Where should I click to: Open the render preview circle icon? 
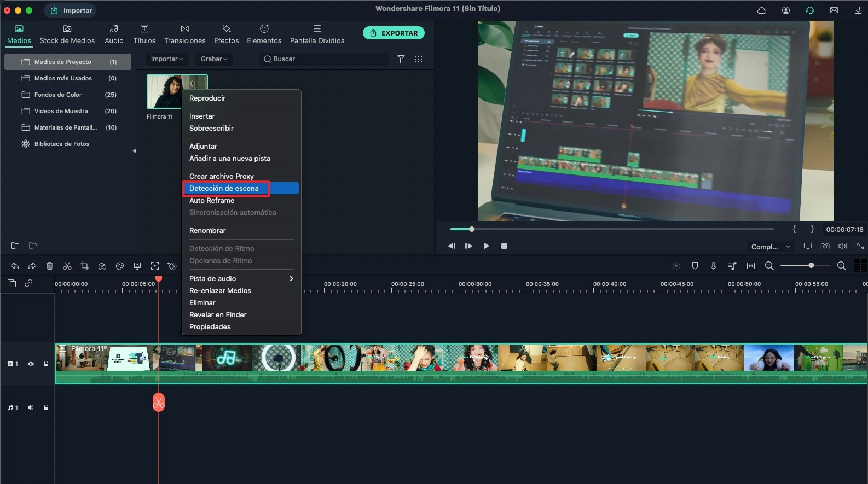point(676,266)
